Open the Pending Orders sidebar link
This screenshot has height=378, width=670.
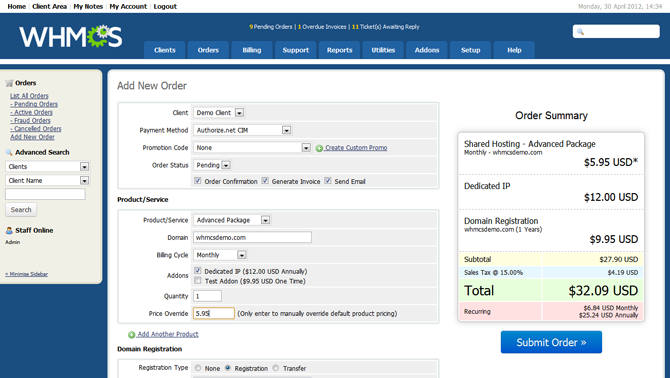[34, 104]
